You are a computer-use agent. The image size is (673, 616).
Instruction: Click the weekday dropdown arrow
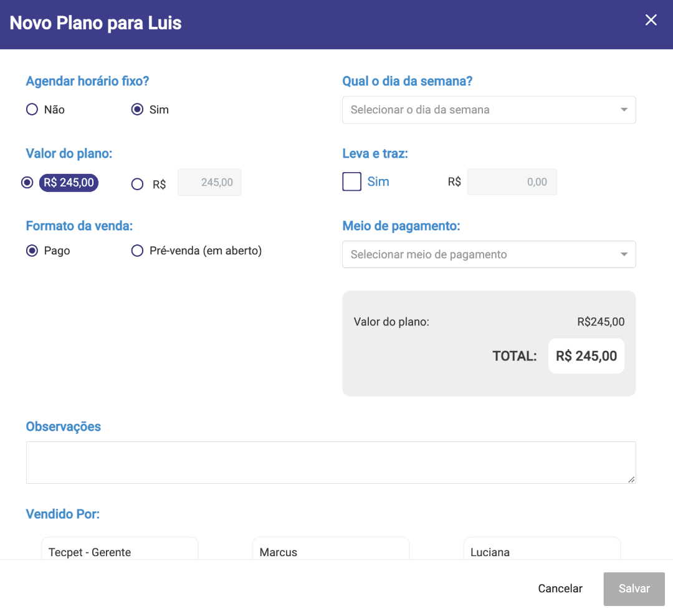(x=624, y=110)
